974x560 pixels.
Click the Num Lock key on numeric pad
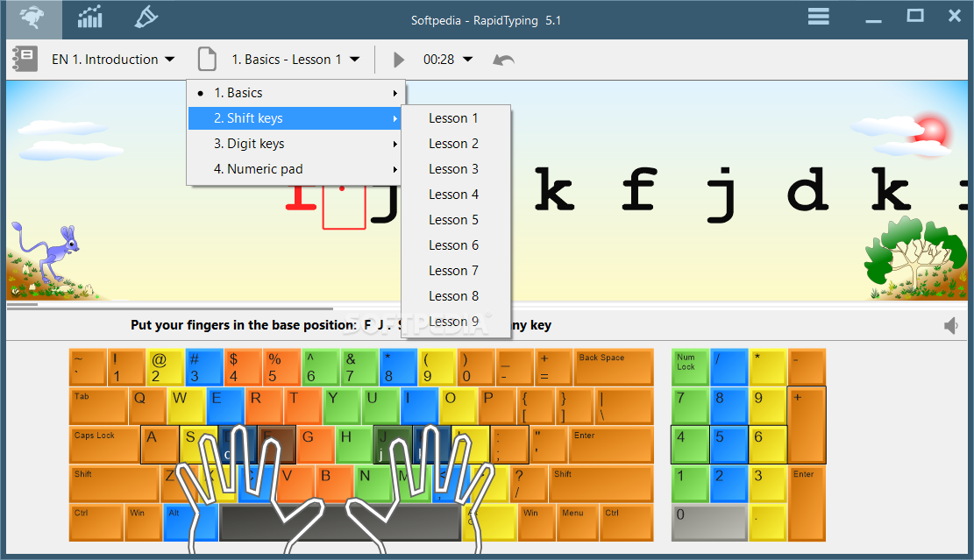(x=690, y=367)
